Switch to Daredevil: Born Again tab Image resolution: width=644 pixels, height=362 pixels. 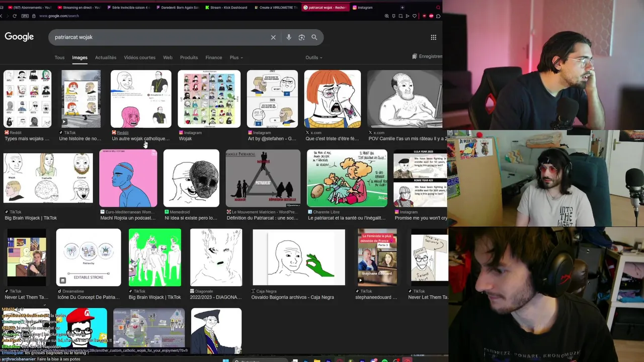click(177, 8)
